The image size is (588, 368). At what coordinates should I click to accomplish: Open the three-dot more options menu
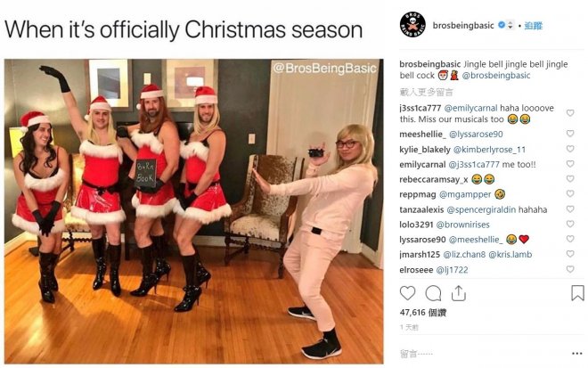[x=576, y=354]
